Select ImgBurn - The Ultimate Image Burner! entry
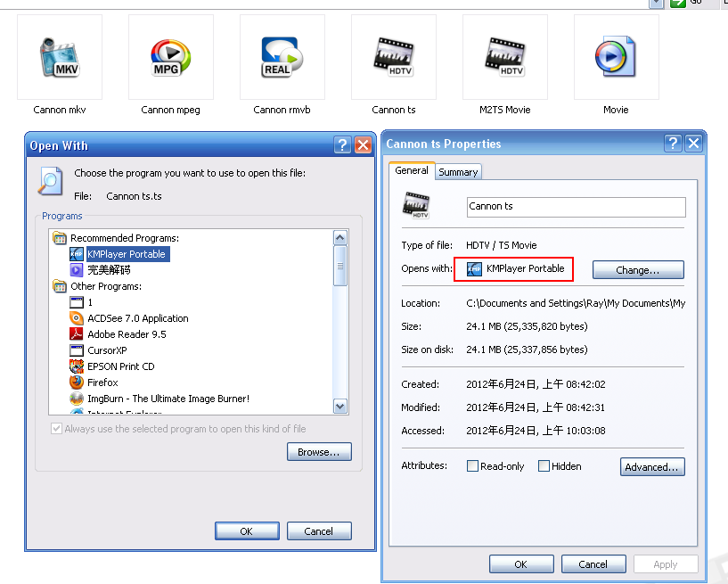 (x=168, y=399)
